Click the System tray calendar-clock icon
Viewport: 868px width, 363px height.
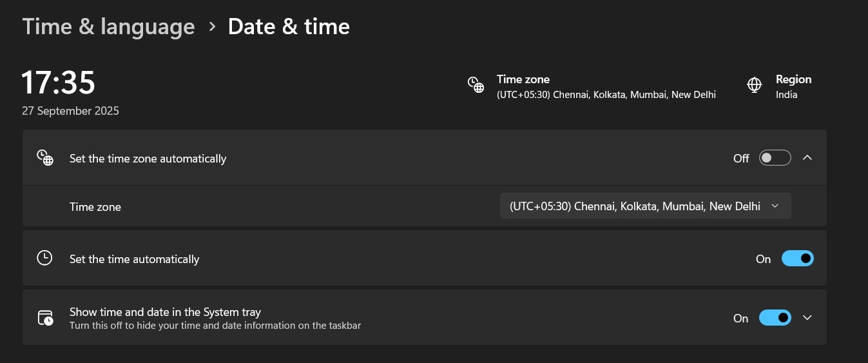(44, 318)
